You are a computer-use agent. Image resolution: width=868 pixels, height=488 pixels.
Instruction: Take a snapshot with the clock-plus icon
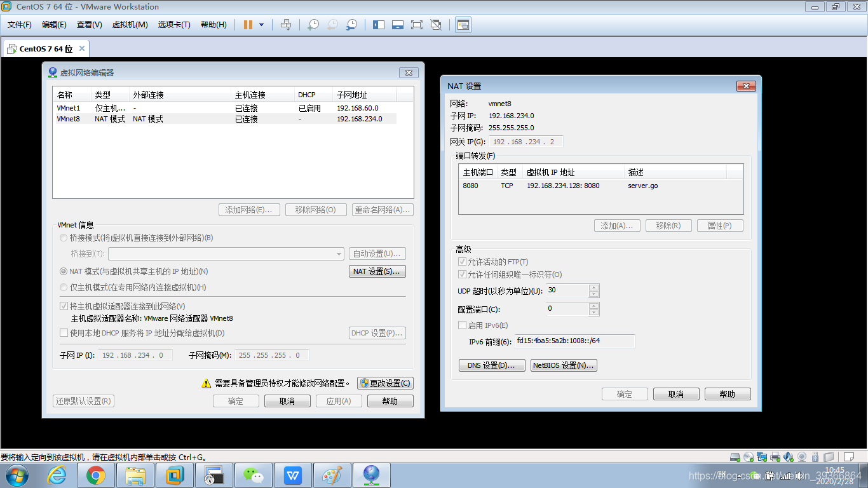tap(313, 25)
